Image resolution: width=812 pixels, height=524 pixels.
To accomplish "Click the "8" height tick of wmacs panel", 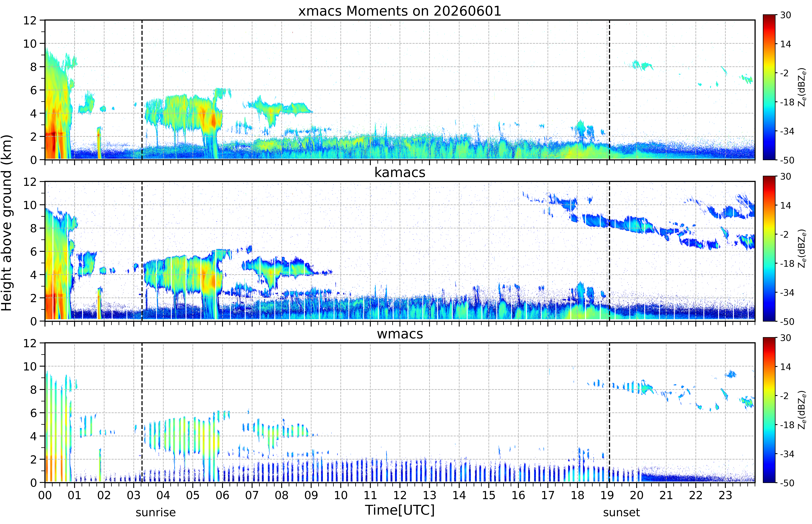I will (33, 390).
